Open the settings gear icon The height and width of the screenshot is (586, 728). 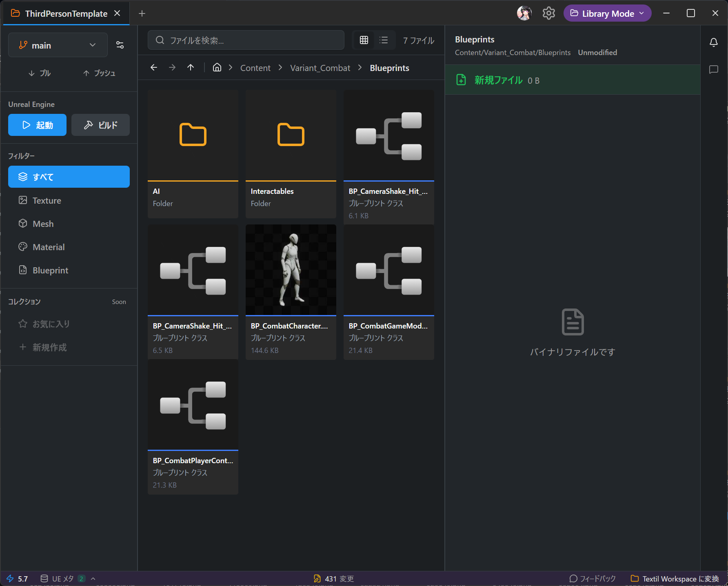point(548,13)
